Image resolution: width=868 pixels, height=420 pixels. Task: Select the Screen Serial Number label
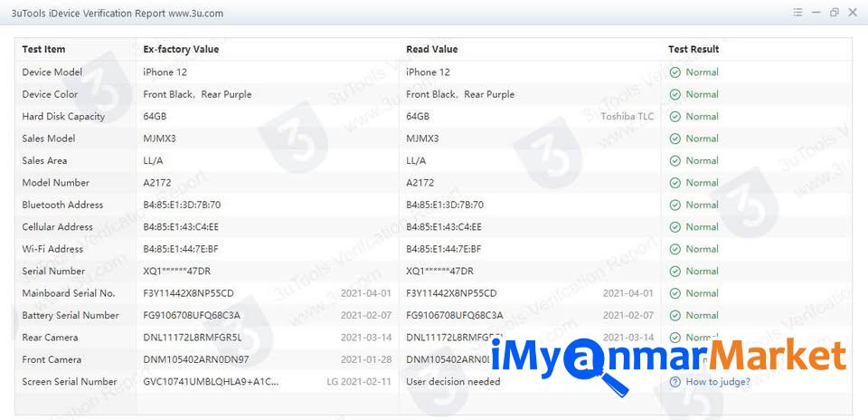click(x=70, y=382)
